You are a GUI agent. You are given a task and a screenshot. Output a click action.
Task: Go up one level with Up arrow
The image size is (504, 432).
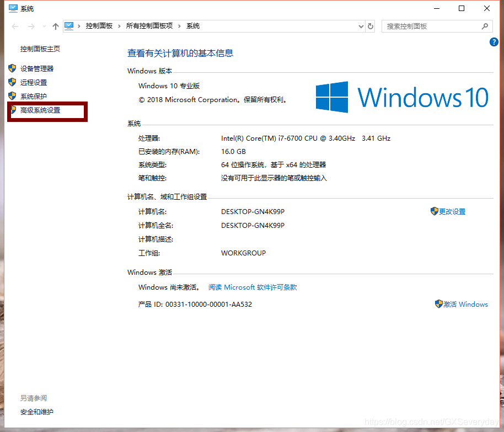pyautogui.click(x=56, y=26)
